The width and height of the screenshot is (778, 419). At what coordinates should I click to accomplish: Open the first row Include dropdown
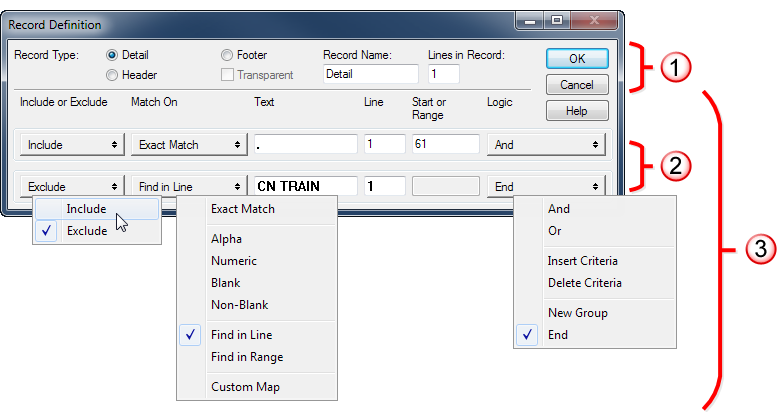point(68,145)
